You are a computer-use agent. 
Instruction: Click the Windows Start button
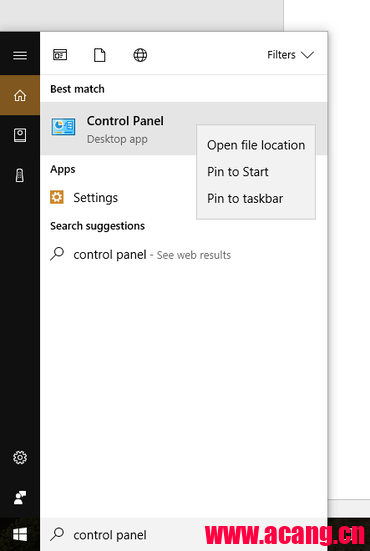pos(20,535)
